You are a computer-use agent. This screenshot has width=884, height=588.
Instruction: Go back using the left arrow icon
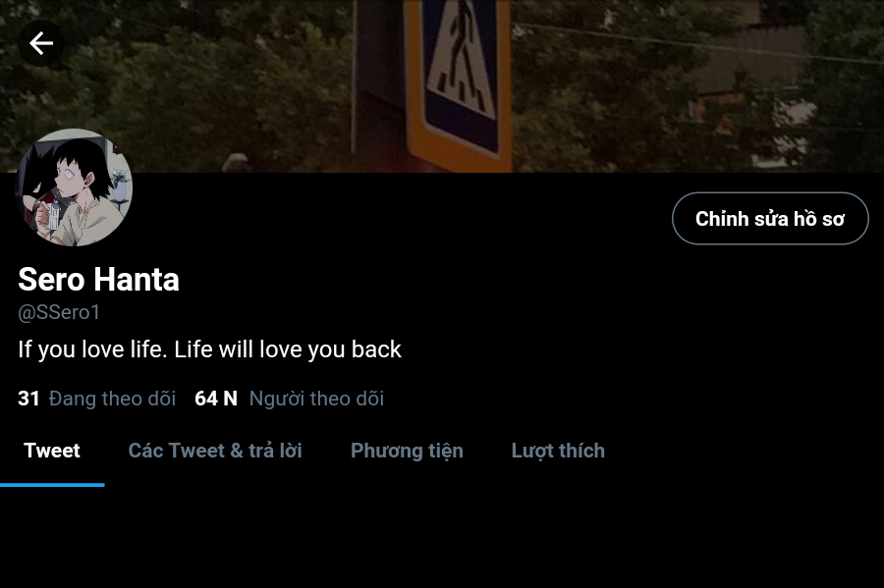(40, 43)
